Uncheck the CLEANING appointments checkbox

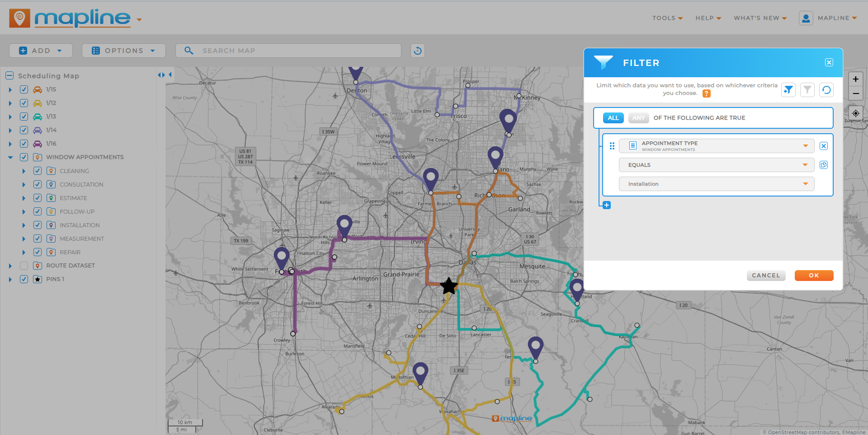[x=38, y=171]
